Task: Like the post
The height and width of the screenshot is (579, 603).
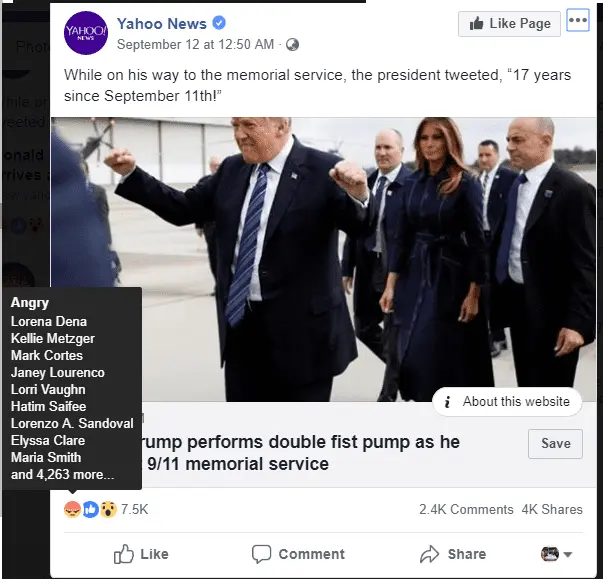Action: click(x=141, y=554)
